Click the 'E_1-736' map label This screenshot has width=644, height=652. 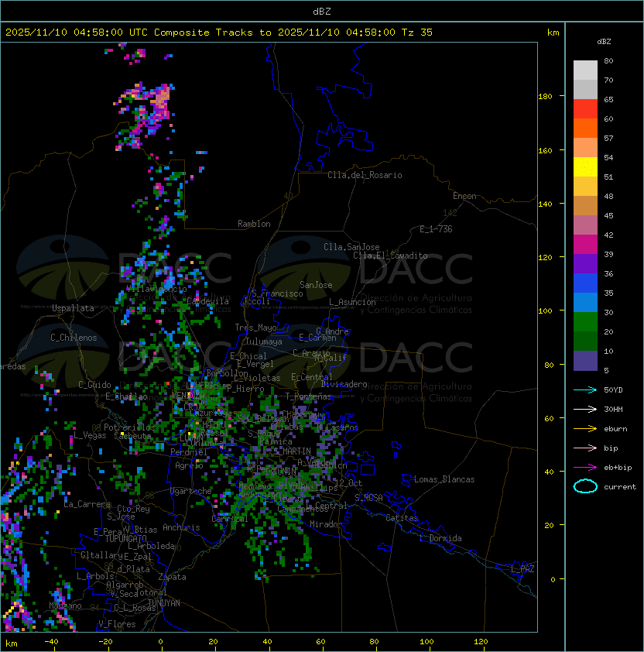(x=436, y=229)
